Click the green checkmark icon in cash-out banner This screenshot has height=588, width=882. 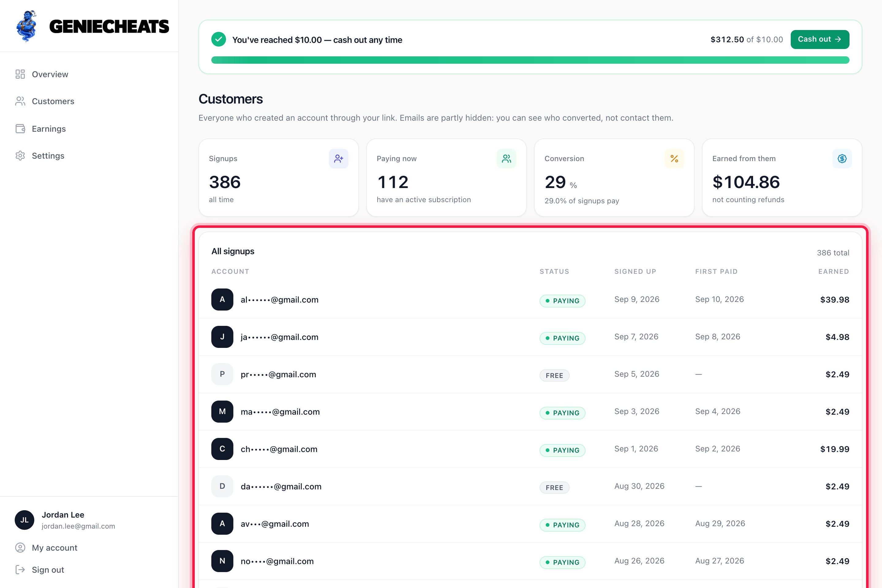coord(219,40)
